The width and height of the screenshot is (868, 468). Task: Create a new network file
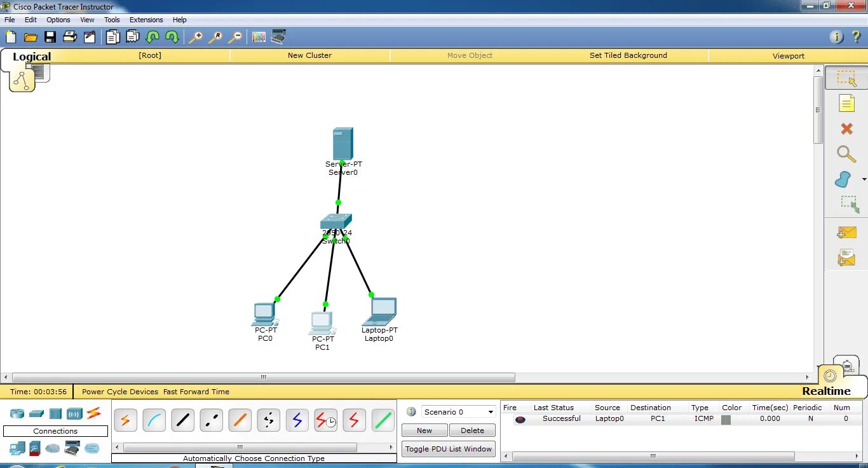[x=11, y=37]
